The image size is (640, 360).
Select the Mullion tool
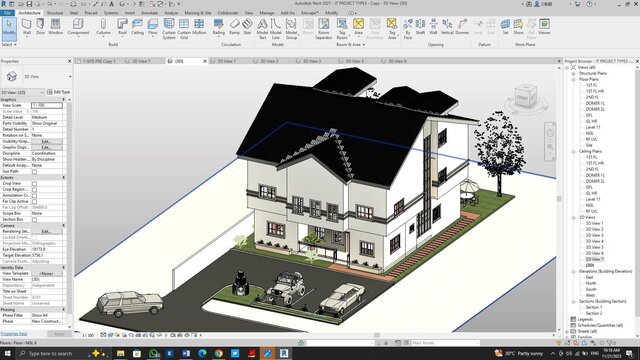[199, 27]
